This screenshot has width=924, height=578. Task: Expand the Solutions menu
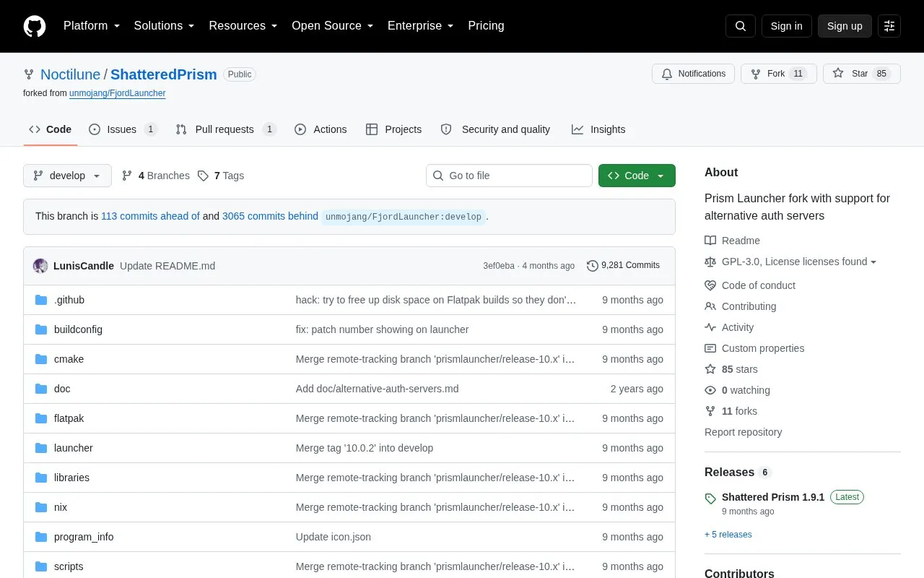(165, 26)
